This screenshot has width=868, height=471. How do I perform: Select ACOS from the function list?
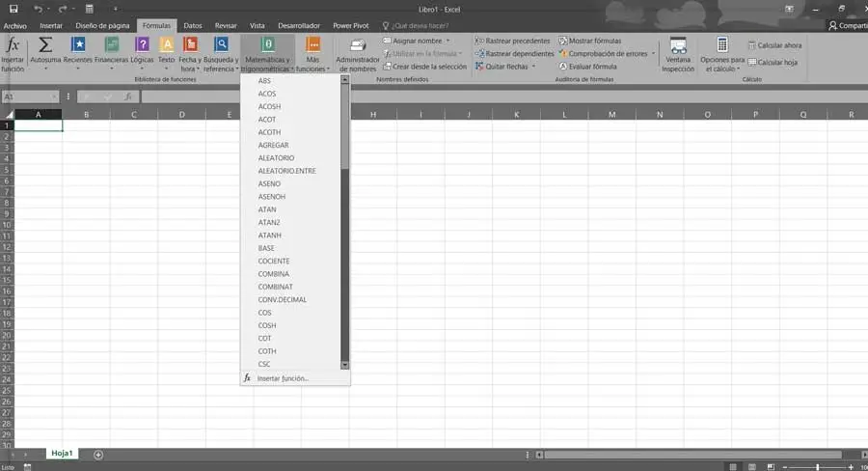(x=291, y=94)
